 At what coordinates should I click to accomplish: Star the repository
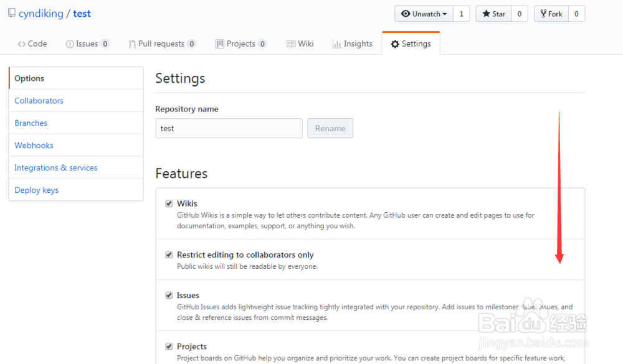494,14
